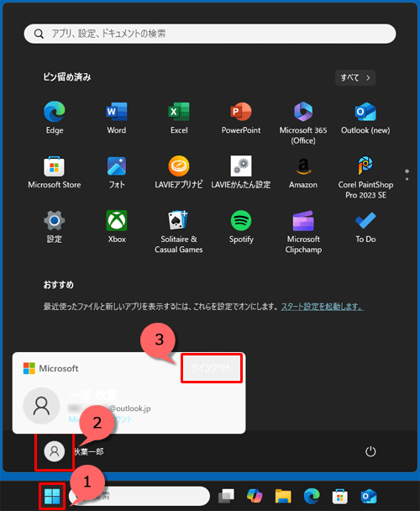The width and height of the screenshot is (420, 511).
Task: Launch PowerPoint pinned app
Action: (x=241, y=118)
